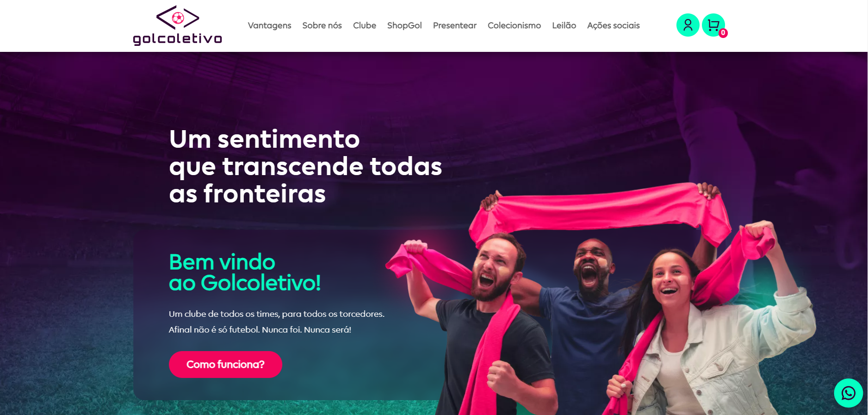The image size is (868, 415).
Task: Click the 'Afinal não é só futebol' tagline
Action: [260, 330]
